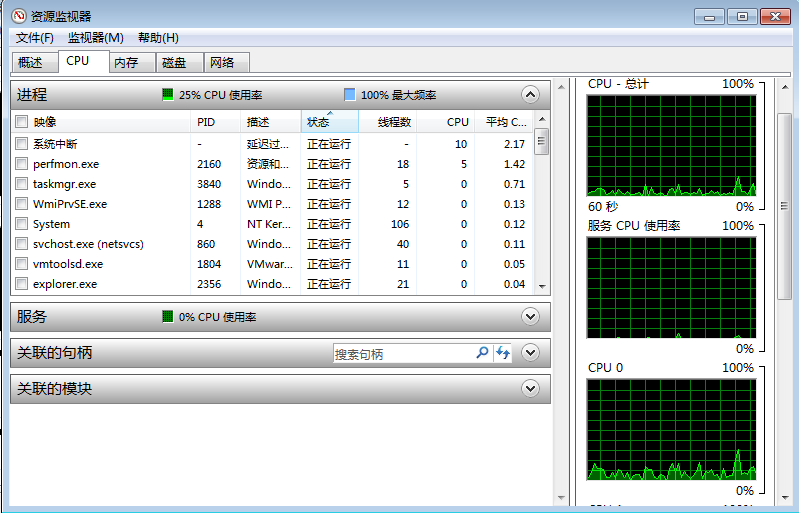Sort by the 平均 C... column header
This screenshot has height=513, width=799.
(504, 122)
